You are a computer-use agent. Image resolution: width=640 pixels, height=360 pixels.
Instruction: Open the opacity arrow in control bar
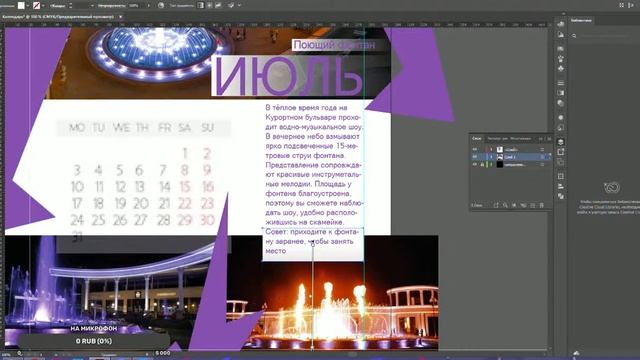[x=149, y=6]
